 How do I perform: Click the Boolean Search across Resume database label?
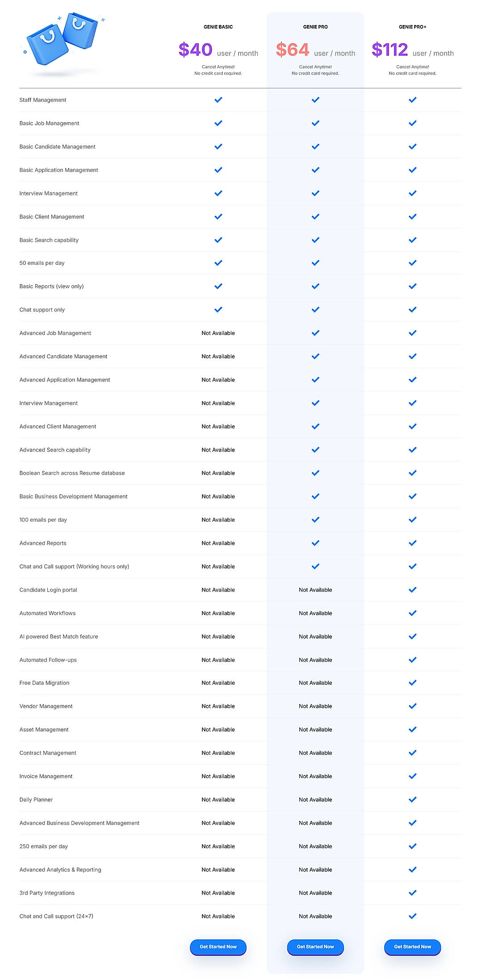[x=72, y=473]
